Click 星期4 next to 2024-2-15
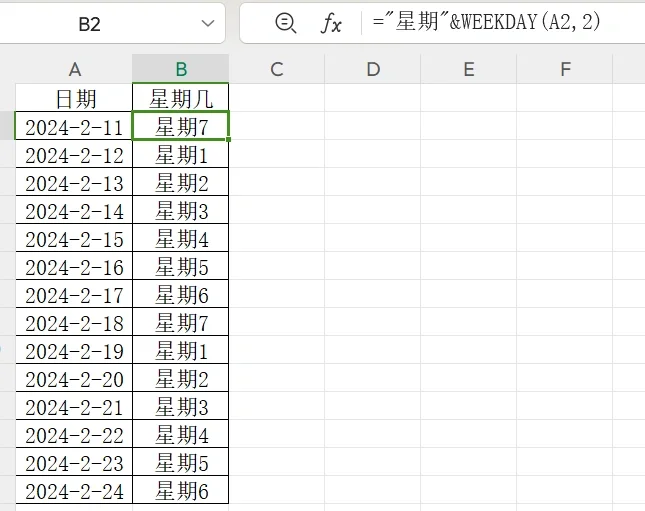 (x=181, y=238)
